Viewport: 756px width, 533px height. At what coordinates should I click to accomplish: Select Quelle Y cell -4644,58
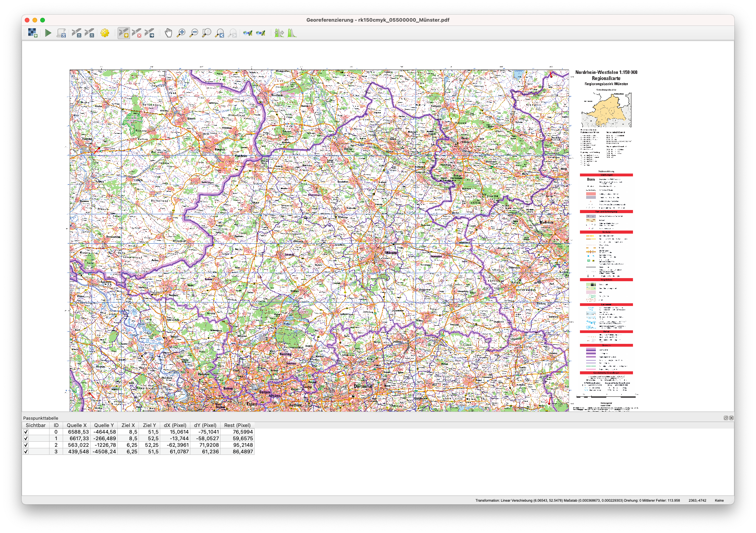coord(104,432)
